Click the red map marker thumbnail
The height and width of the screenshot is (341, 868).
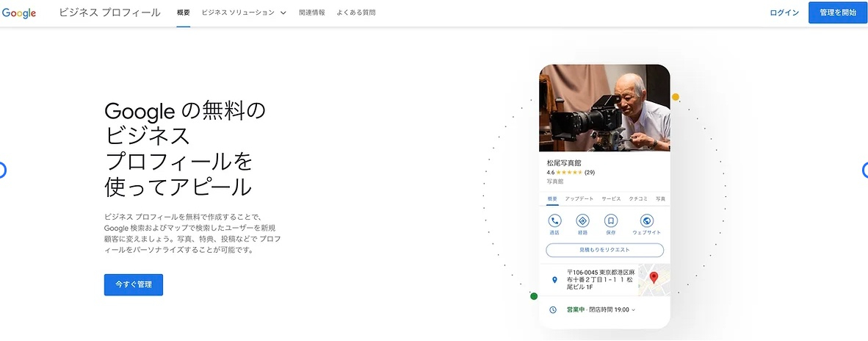(654, 279)
